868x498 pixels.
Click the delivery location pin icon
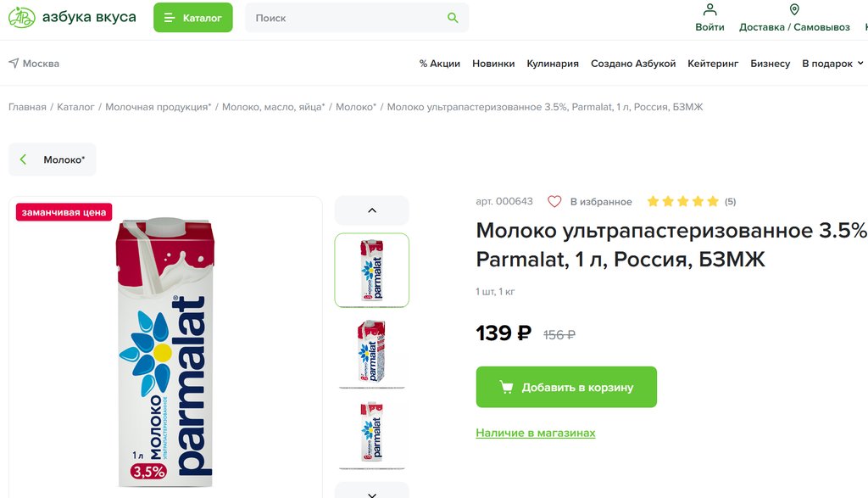coord(794,10)
